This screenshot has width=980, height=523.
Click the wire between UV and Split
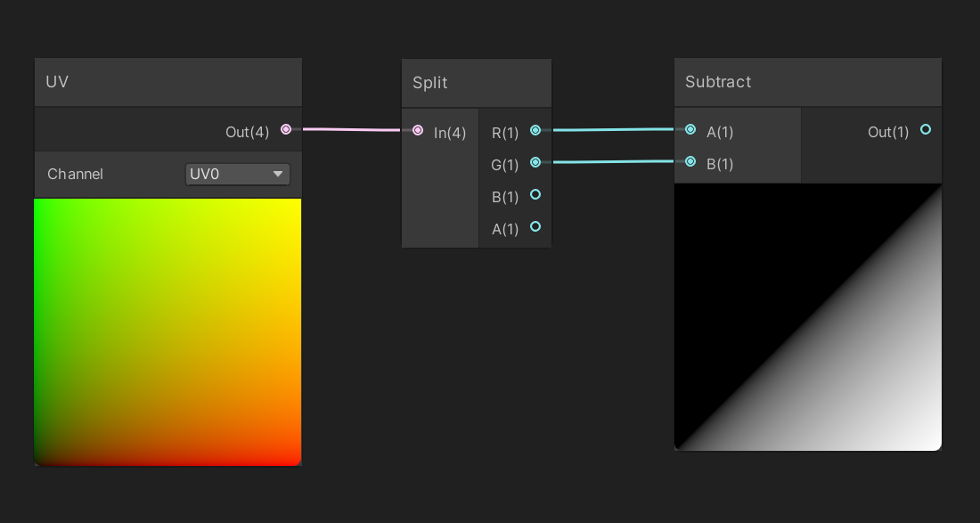[352, 129]
